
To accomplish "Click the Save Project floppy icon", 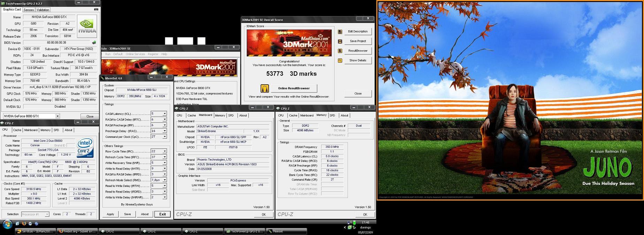I will pos(340,41).
